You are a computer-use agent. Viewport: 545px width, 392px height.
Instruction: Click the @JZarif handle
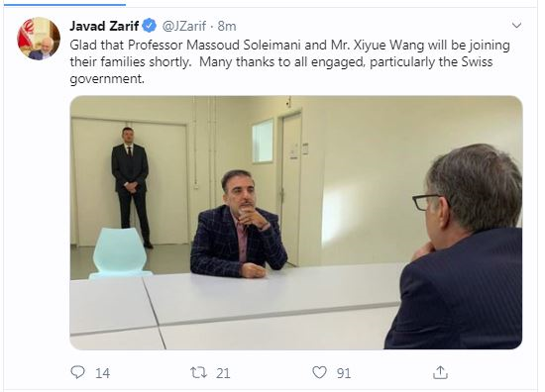click(184, 26)
